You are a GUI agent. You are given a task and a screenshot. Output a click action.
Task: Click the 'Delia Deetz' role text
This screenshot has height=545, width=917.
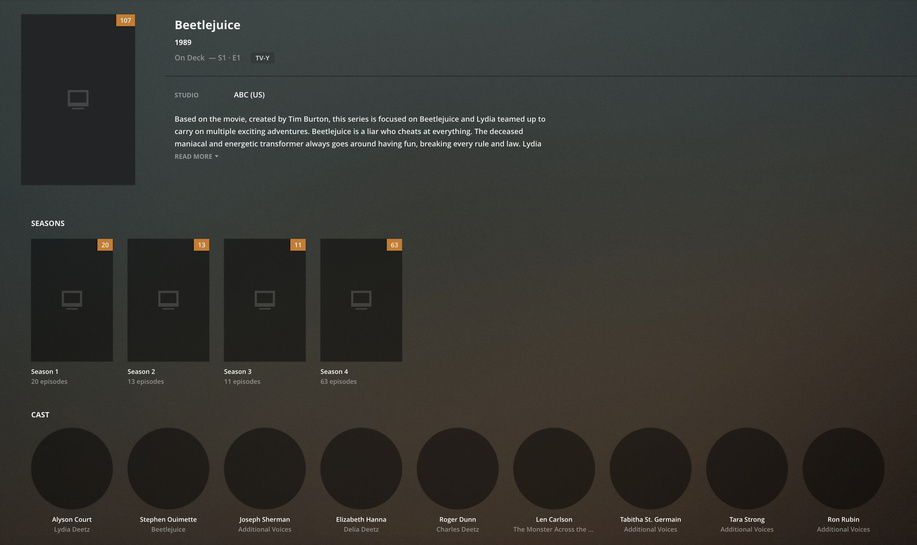pos(361,530)
